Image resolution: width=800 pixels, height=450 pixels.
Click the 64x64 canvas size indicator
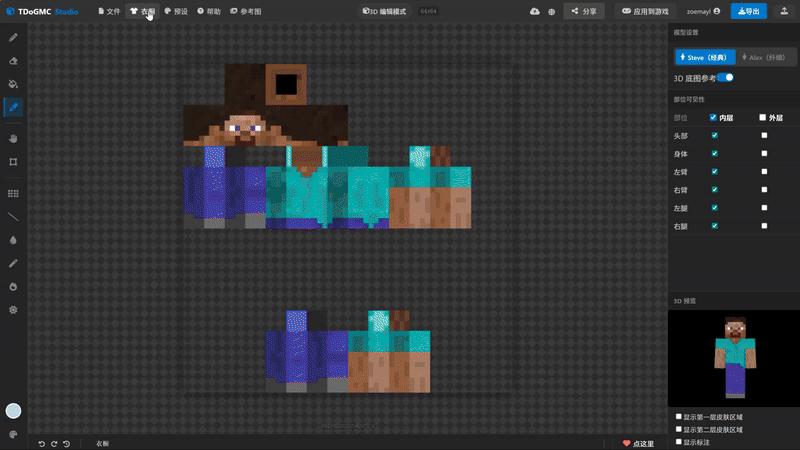coord(428,11)
